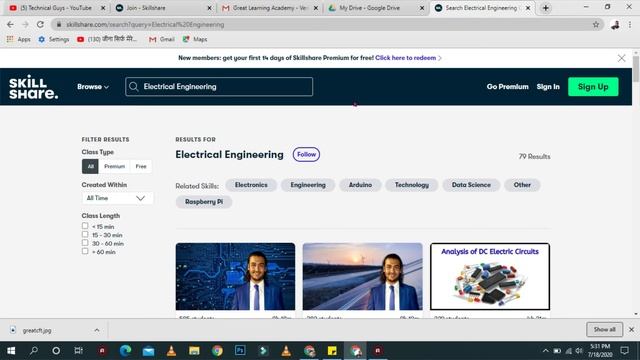640x360 pixels.
Task: Dismiss the Premium promo banner
Action: (x=621, y=58)
